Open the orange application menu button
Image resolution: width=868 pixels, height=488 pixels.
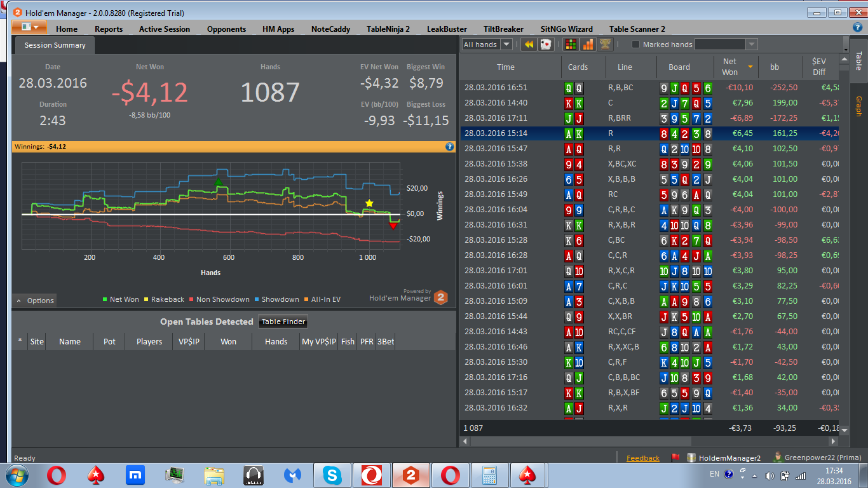tap(29, 27)
